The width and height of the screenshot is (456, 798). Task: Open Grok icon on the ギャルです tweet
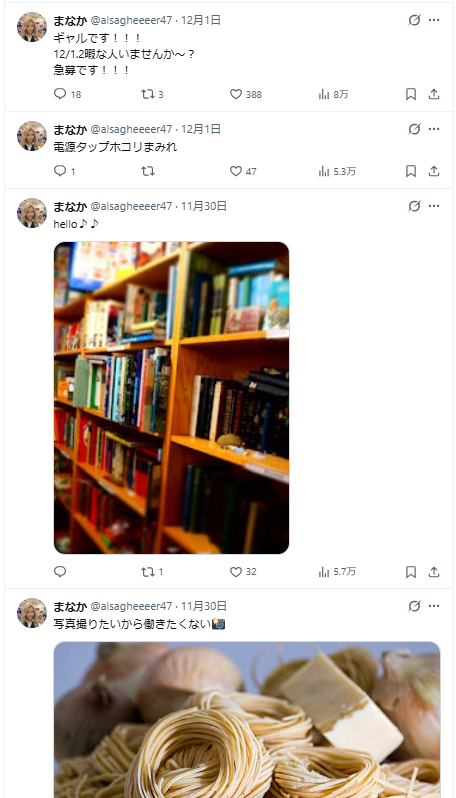pos(414,20)
